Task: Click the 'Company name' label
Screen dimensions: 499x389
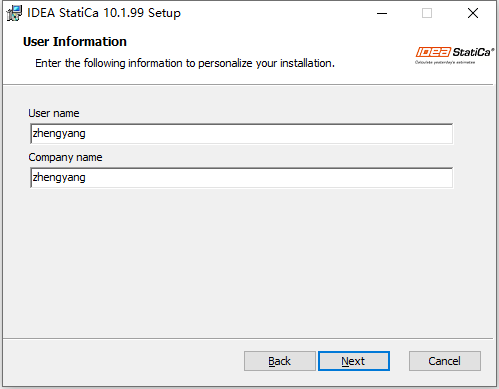Action: coord(65,157)
